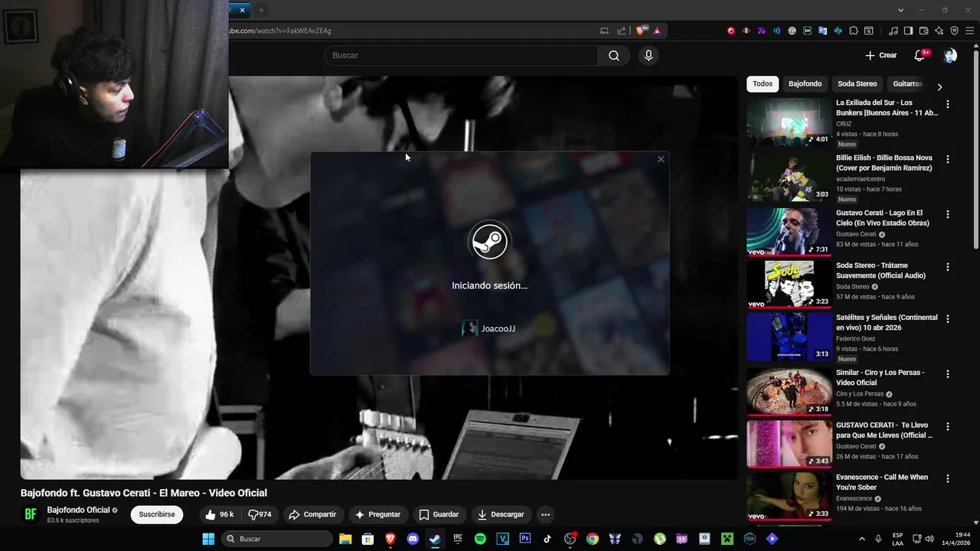
Task: Activate YouTube voice search microphone
Action: (648, 55)
